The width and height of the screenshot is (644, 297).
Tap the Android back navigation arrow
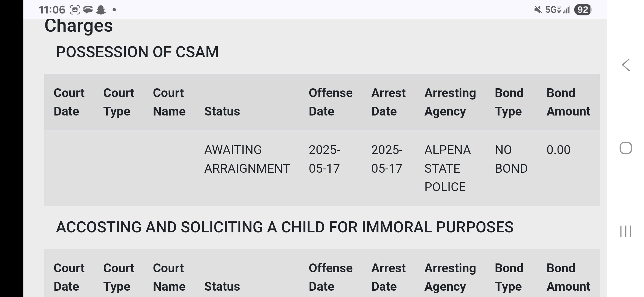point(626,65)
